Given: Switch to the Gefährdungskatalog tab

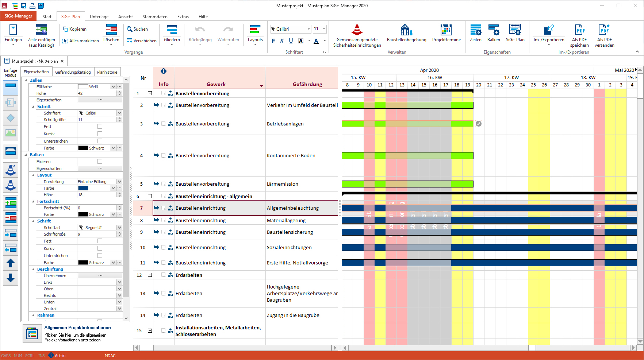Looking at the screenshot, I should click(73, 72).
